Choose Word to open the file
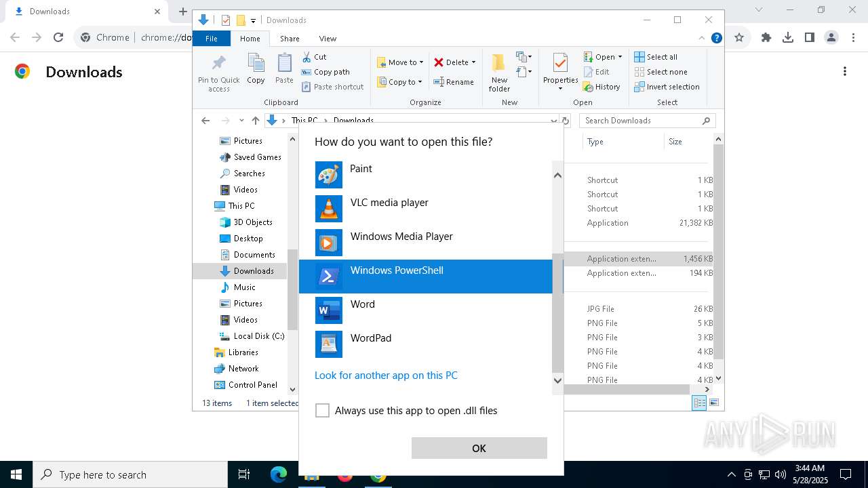The height and width of the screenshot is (488, 868). [426, 310]
